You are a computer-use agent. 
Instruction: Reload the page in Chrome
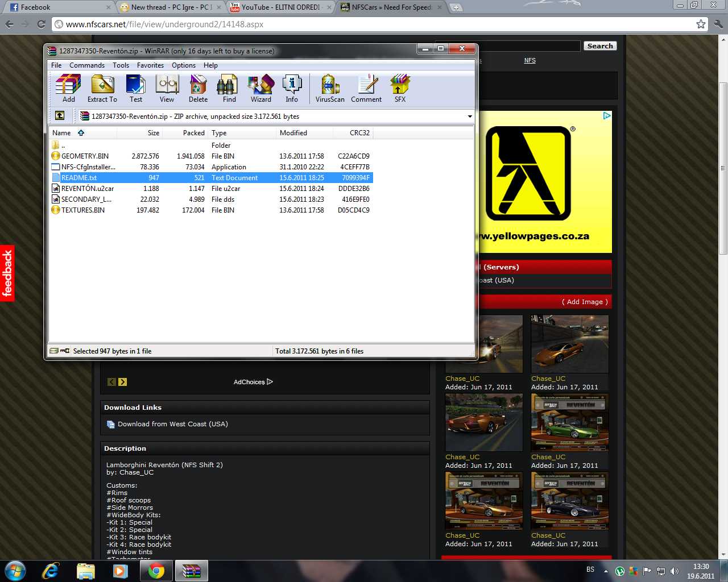41,24
